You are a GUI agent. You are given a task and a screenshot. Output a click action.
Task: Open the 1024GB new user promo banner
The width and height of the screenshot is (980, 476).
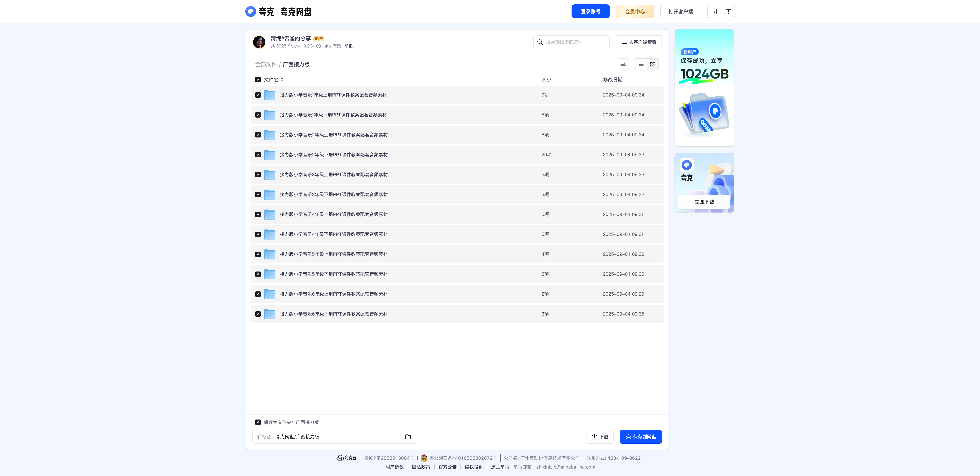click(x=704, y=88)
